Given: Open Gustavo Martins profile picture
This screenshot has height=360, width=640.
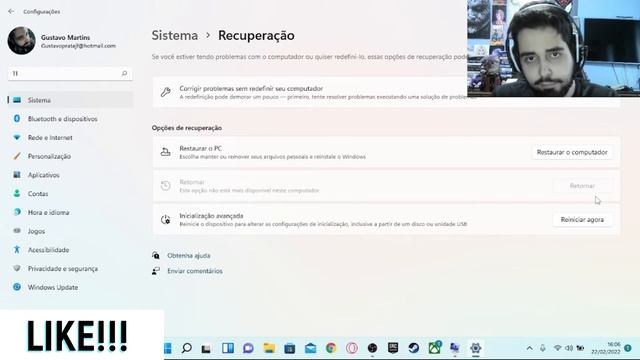Looking at the screenshot, I should point(22,41).
